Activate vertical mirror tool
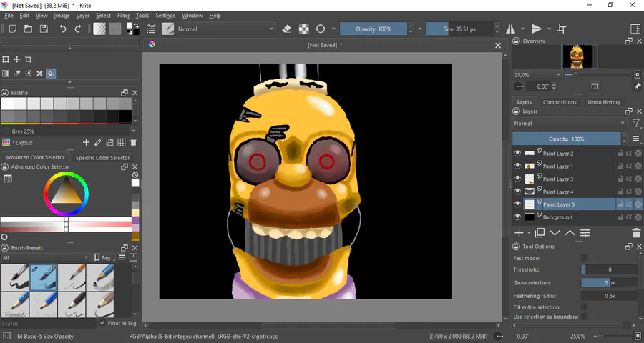Viewport: 644px width, 343px height. click(537, 29)
